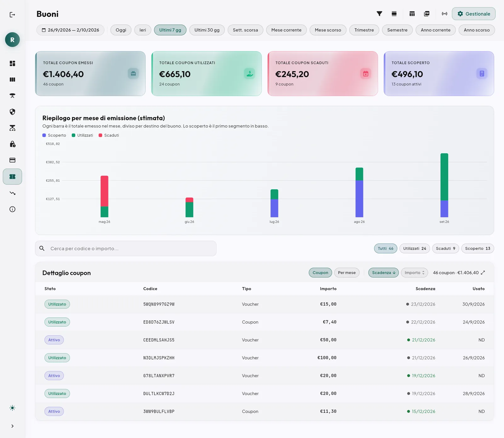Click the info circle sidebar icon
Image resolution: width=504 pixels, height=438 pixels.
tap(12, 209)
